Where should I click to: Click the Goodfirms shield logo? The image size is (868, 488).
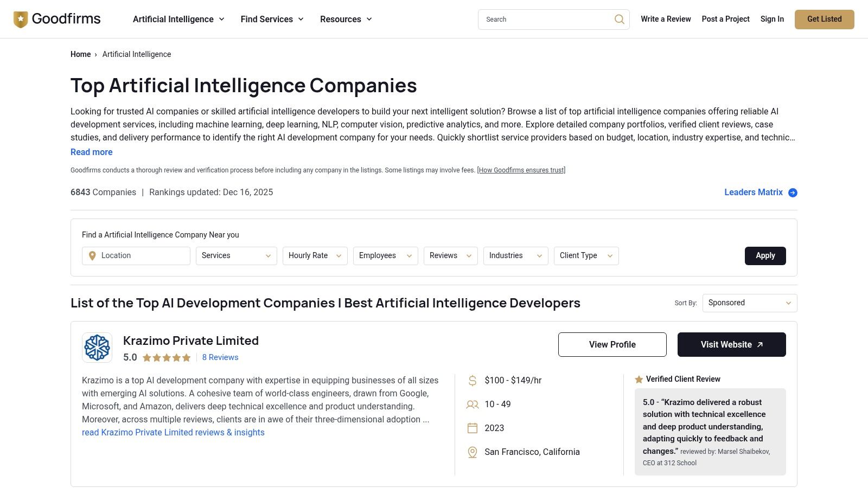coord(20,19)
